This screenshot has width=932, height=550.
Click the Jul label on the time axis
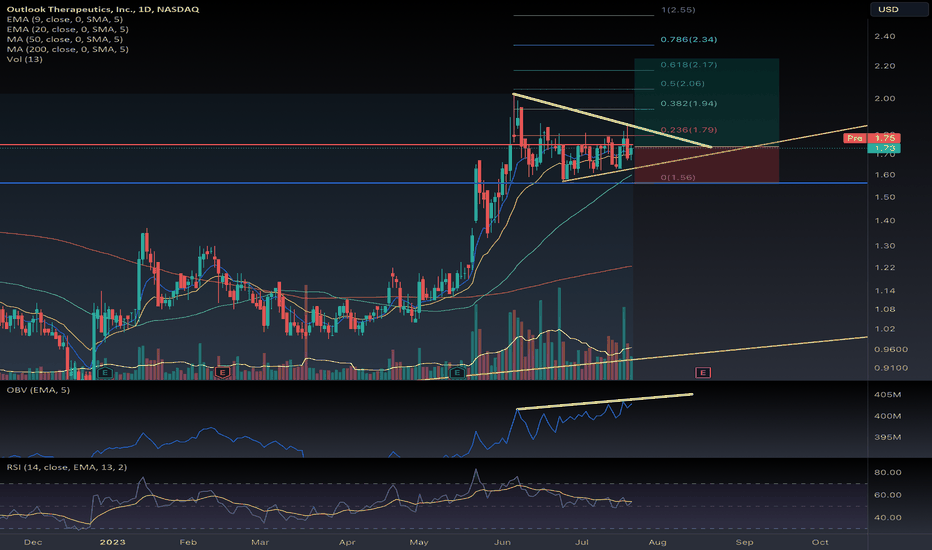582,542
